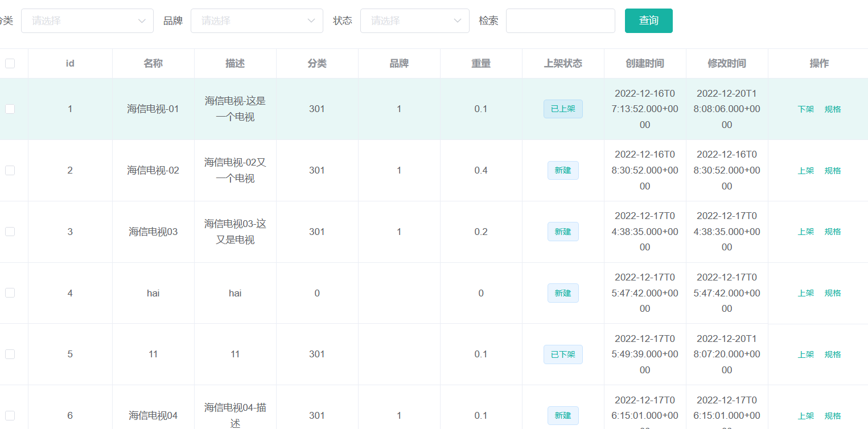Click 上架 for 海信电视04
This screenshot has height=429, width=868.
(x=806, y=416)
